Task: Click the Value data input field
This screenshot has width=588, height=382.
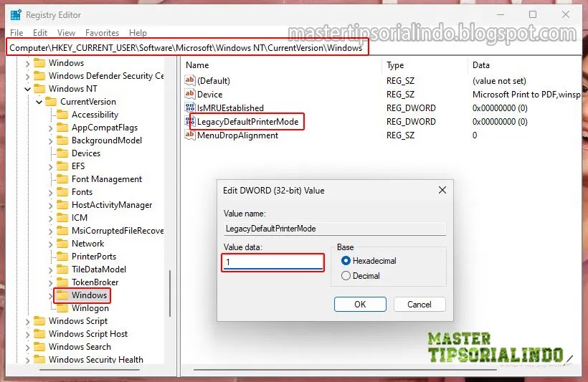Action: coord(272,262)
